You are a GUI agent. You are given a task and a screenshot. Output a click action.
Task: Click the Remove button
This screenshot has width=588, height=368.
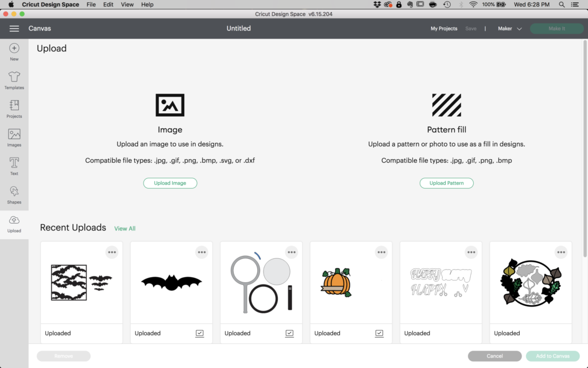click(64, 356)
